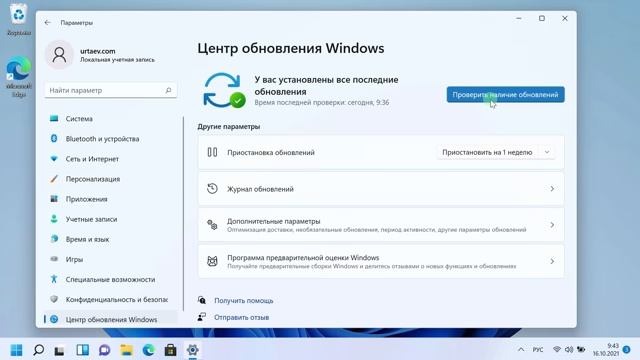Image resolution: width=640 pixels, height=360 pixels.
Task: Click the Insider program cat icon
Action: (x=212, y=261)
